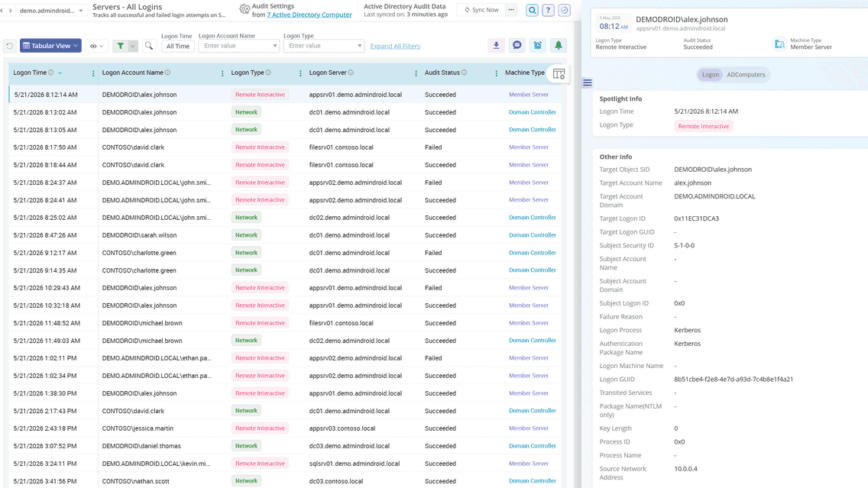Switch to the ADComputers tab
The image size is (868, 488).
746,75
